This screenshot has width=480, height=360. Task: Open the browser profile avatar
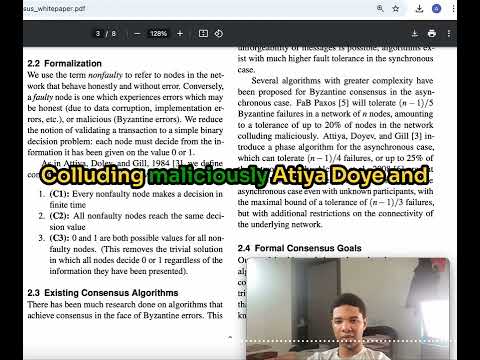(437, 9)
